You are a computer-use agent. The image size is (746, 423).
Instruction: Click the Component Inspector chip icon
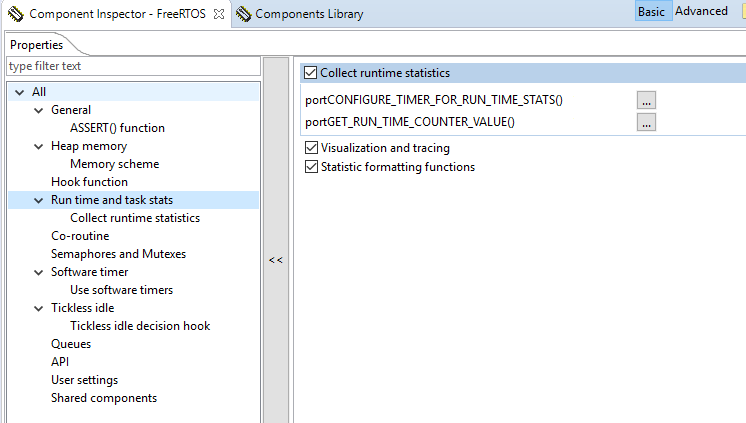15,14
